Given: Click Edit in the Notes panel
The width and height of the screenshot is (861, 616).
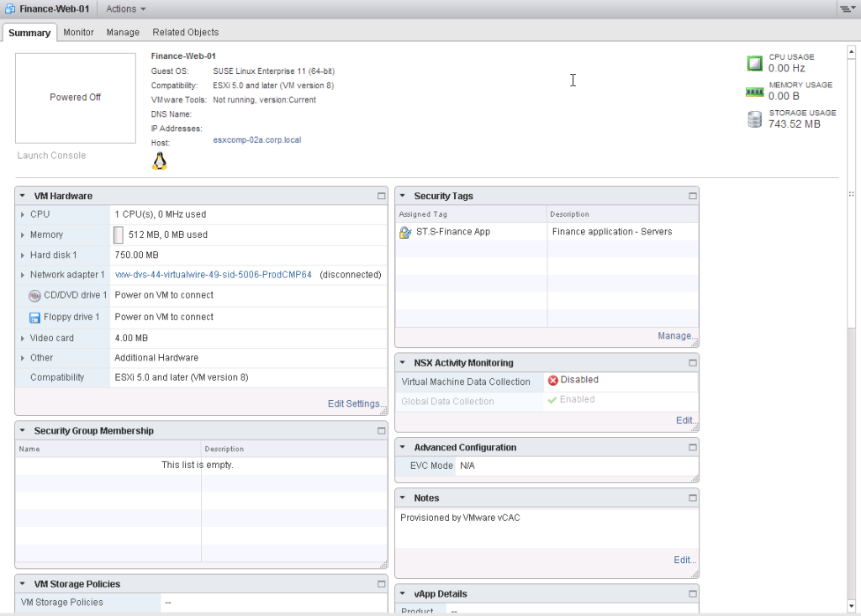Looking at the screenshot, I should point(684,560).
